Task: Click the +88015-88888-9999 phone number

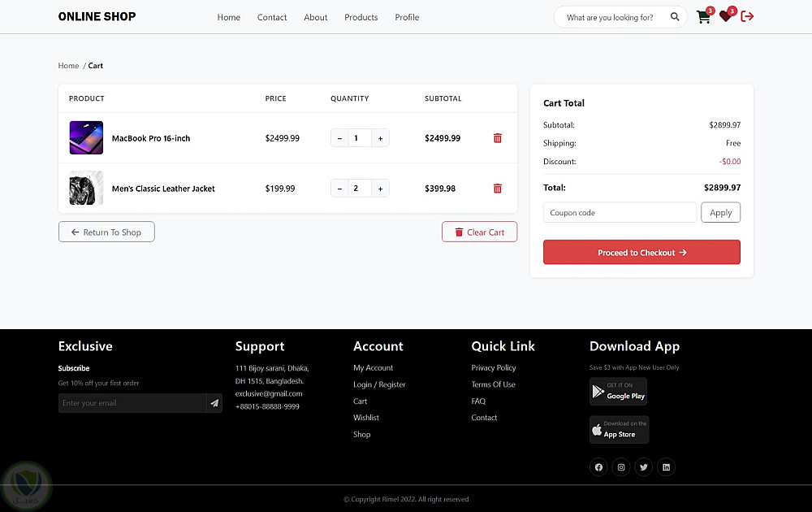Action: point(267,407)
